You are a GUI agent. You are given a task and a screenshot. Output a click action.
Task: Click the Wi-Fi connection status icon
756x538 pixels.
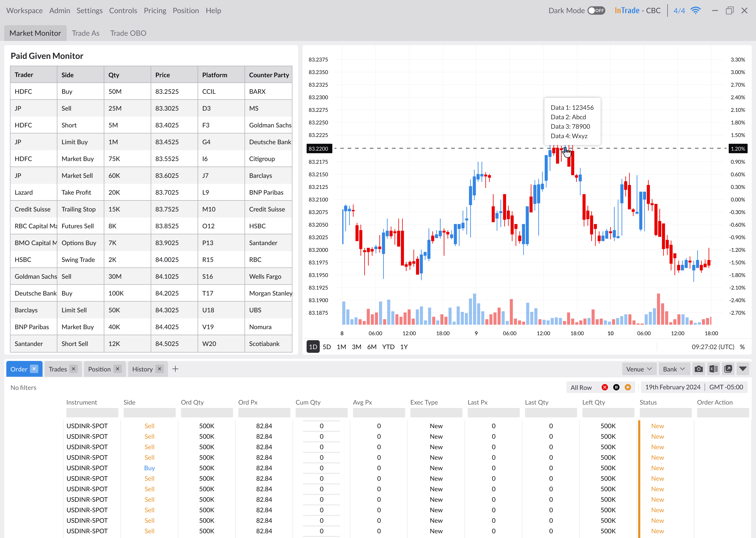pos(695,11)
